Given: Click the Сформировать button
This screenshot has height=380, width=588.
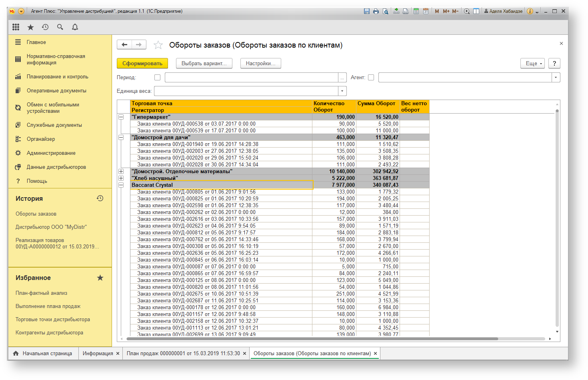Looking at the screenshot, I should click(142, 63).
